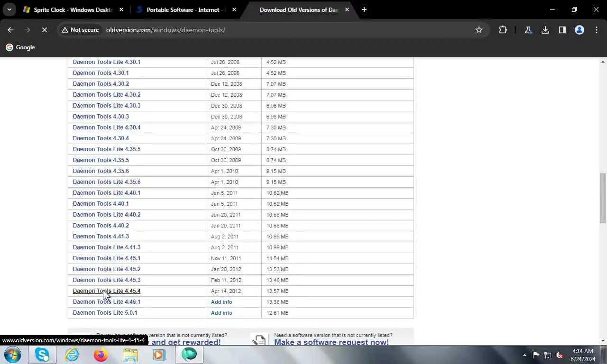Image resolution: width=607 pixels, height=364 pixels.
Task: Launch Firefox from the taskbar
Action: click(101, 355)
